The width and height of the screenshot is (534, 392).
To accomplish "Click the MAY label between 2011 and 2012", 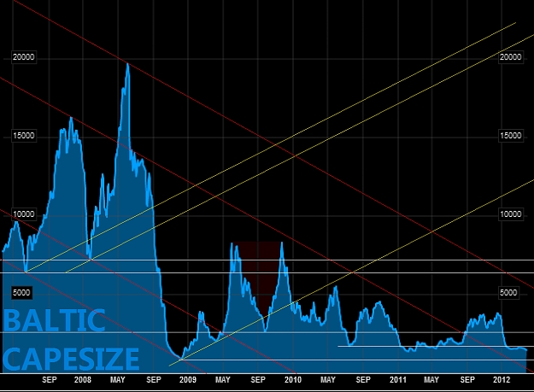I will pos(431,380).
